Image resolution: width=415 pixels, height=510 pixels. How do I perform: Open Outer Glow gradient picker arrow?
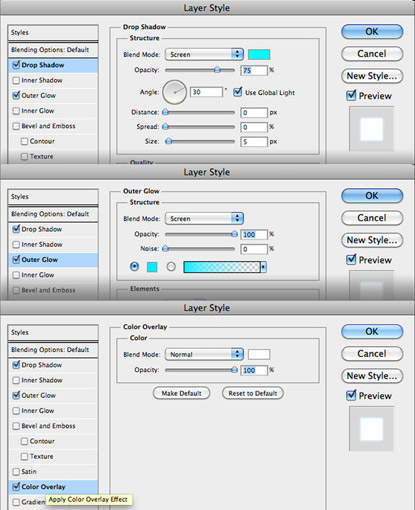pyautogui.click(x=264, y=267)
